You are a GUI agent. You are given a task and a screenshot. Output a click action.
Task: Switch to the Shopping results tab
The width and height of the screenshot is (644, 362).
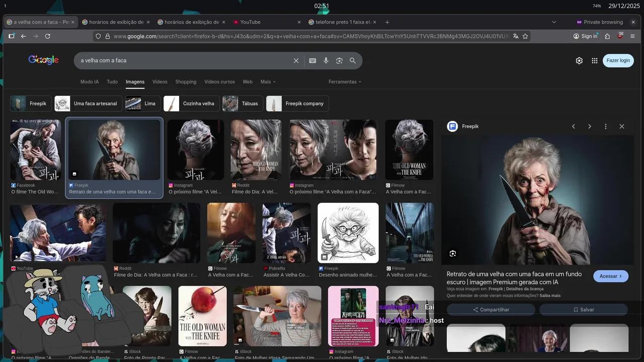pyautogui.click(x=186, y=82)
